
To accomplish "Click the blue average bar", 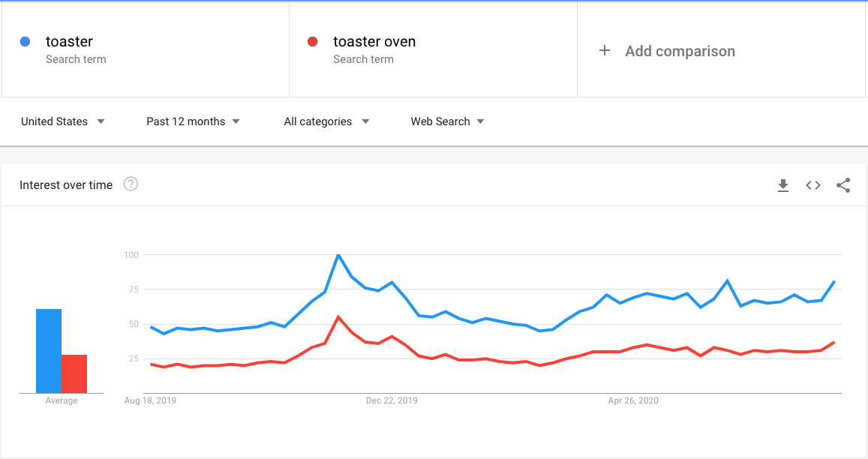I will pos(49,350).
